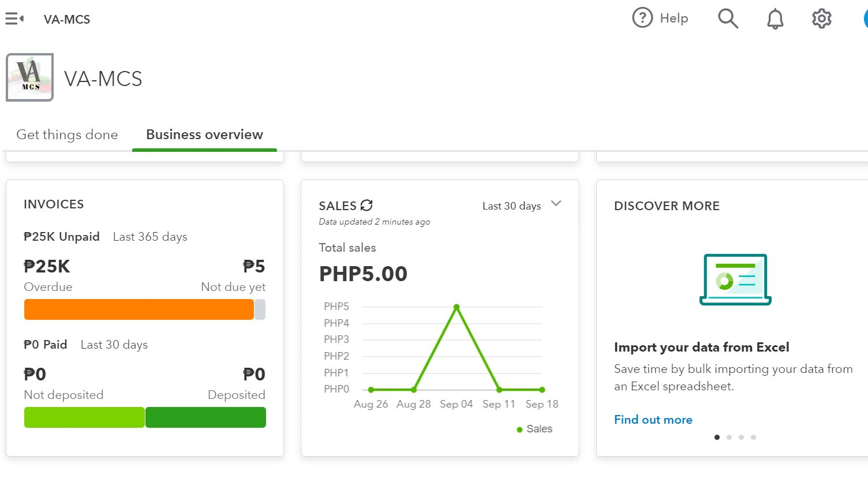The height and width of the screenshot is (478, 868).
Task: Click the orange Overdue invoices bar
Action: [x=139, y=309]
